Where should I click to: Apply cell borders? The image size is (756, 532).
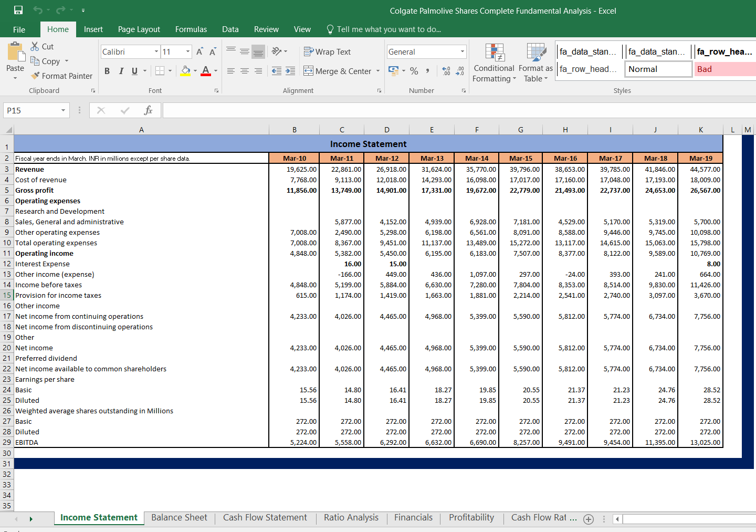[160, 71]
